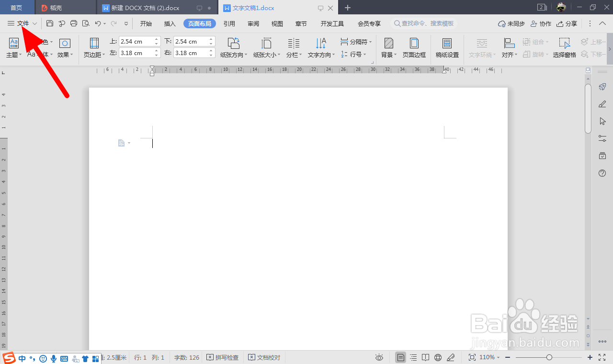
Task: Open the 选择窗格 selection pane
Action: pos(565,48)
